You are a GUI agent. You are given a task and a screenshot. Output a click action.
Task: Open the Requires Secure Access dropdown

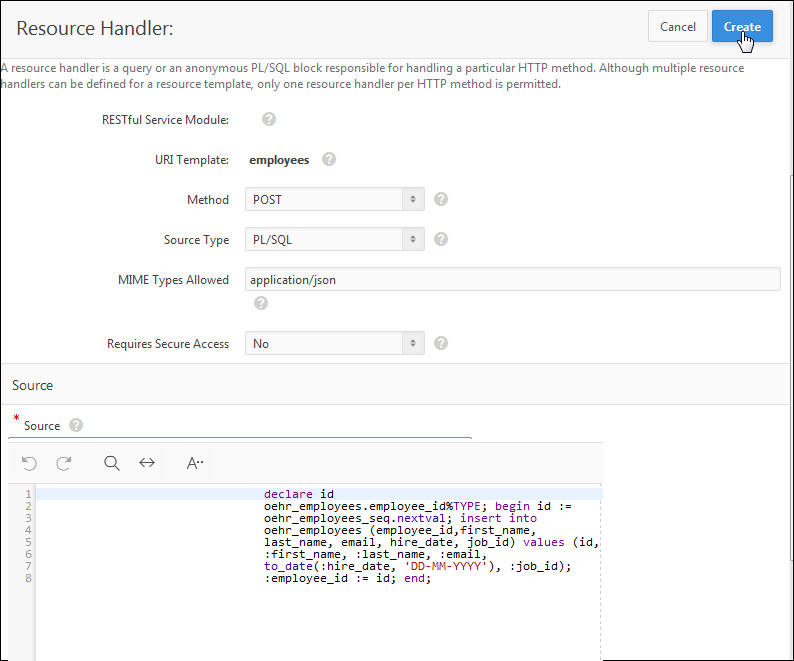[334, 343]
